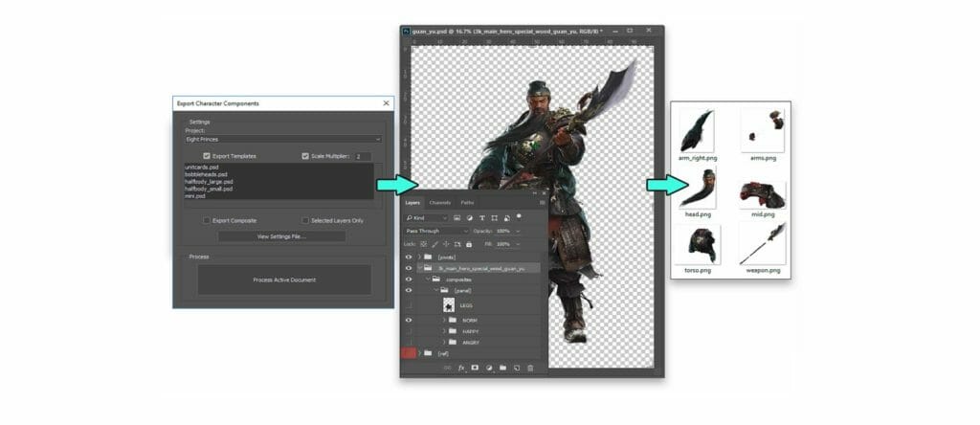Filter layers by type (T) icon
The height and width of the screenshot is (425, 980).
pos(482,217)
